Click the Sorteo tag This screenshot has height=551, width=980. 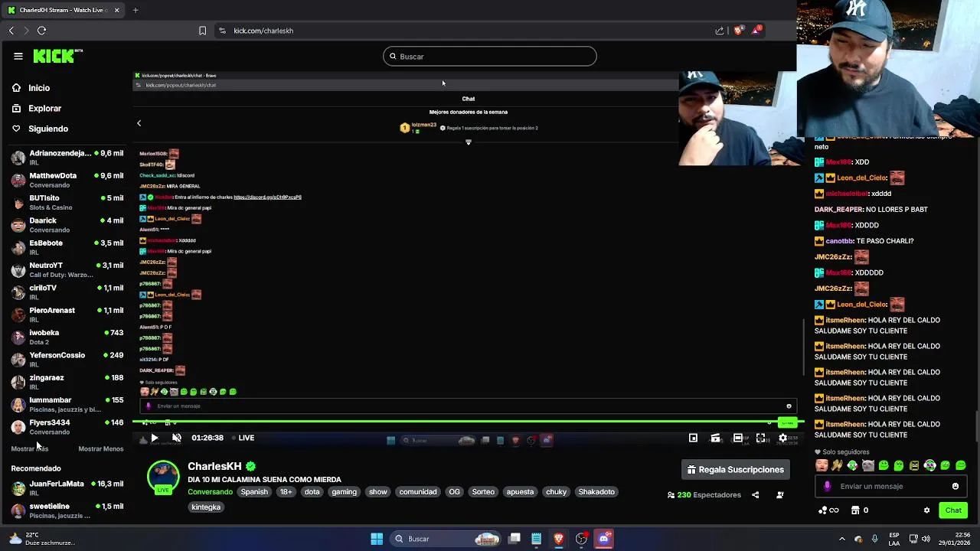483,492
